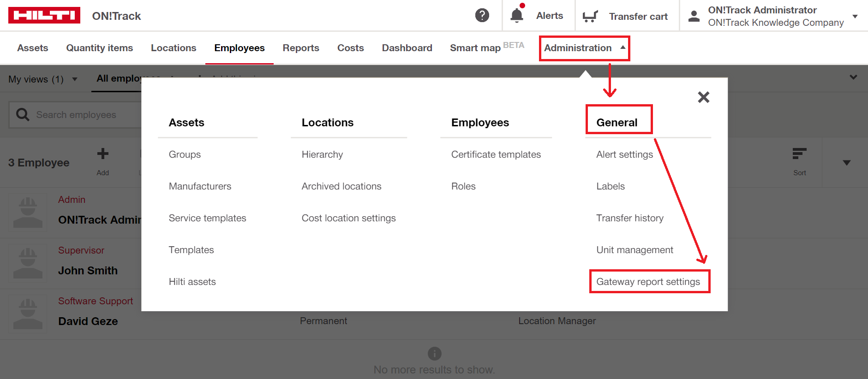
Task: Open Transfer history
Action: pos(629,218)
